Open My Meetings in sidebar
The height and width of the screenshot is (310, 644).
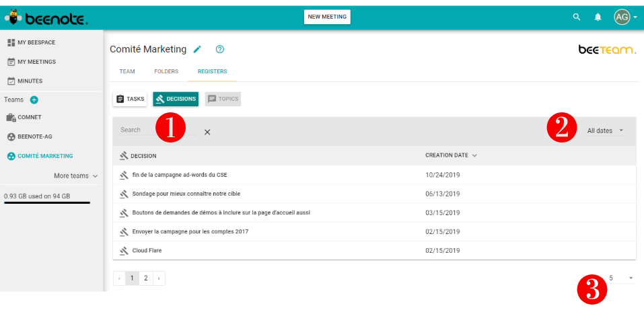32,62
